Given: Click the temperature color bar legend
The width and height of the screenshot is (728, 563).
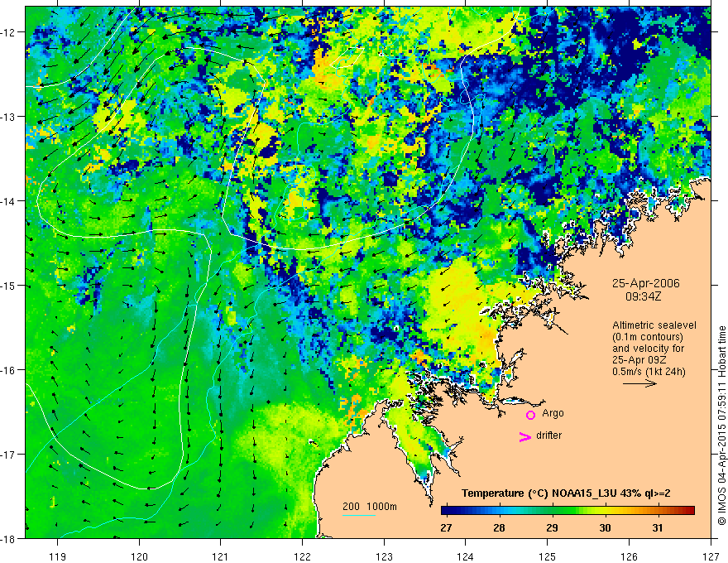Looking at the screenshot, I should pyautogui.click(x=568, y=511).
